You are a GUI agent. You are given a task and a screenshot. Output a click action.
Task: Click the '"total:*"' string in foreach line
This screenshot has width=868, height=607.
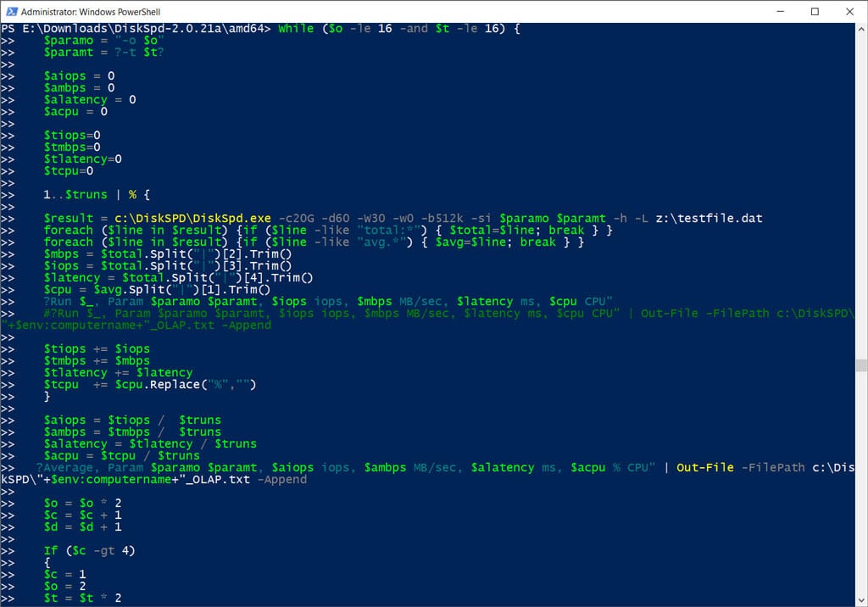(388, 231)
